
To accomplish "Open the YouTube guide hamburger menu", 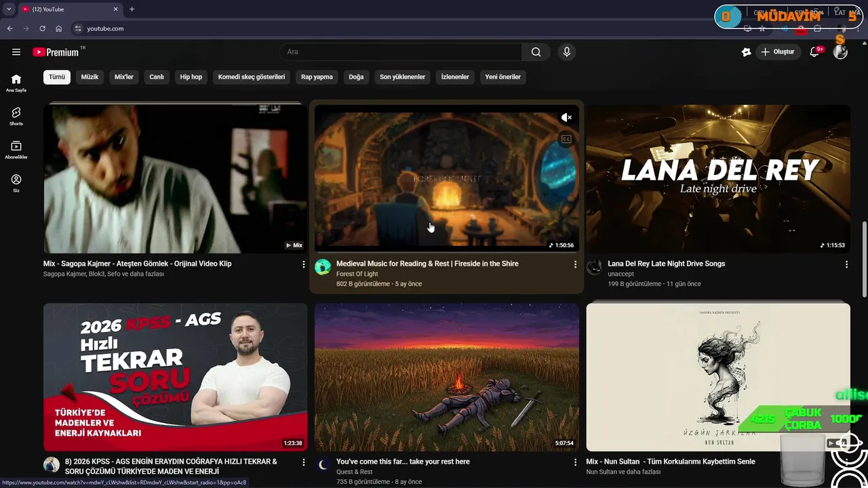I will coord(16,52).
